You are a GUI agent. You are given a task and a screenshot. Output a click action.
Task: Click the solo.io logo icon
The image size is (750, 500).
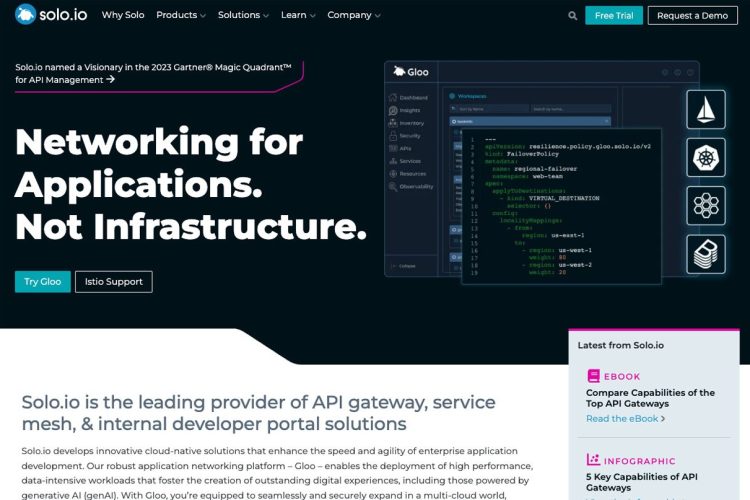pos(25,14)
